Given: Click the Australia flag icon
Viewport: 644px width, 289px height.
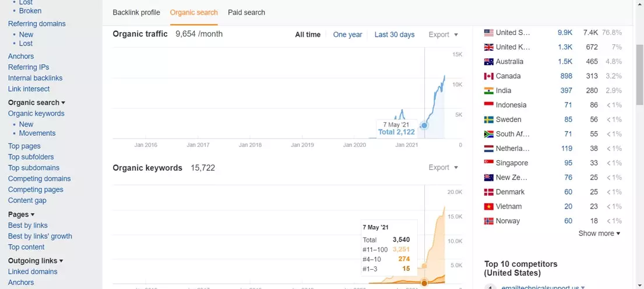Looking at the screenshot, I should coord(488,62).
